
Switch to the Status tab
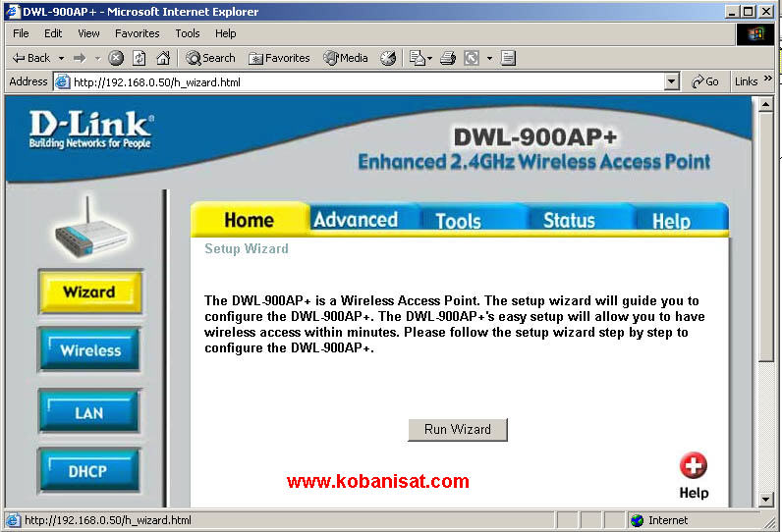pyautogui.click(x=569, y=220)
